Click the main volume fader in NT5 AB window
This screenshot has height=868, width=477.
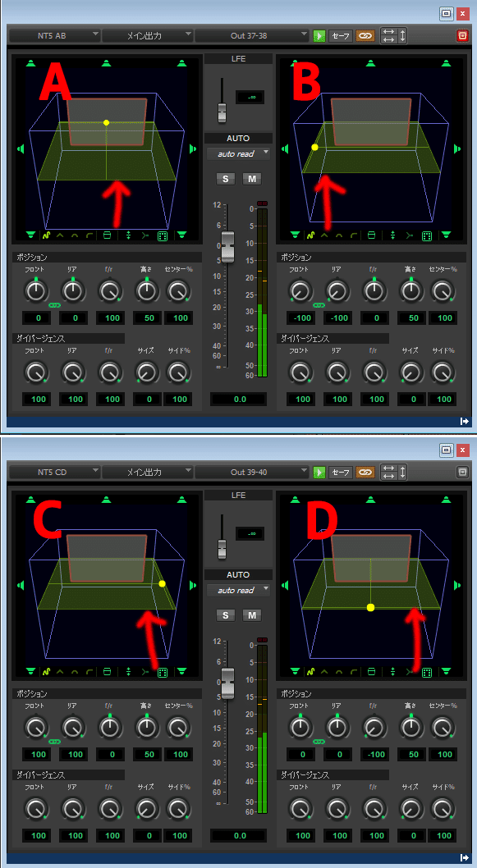click(227, 246)
